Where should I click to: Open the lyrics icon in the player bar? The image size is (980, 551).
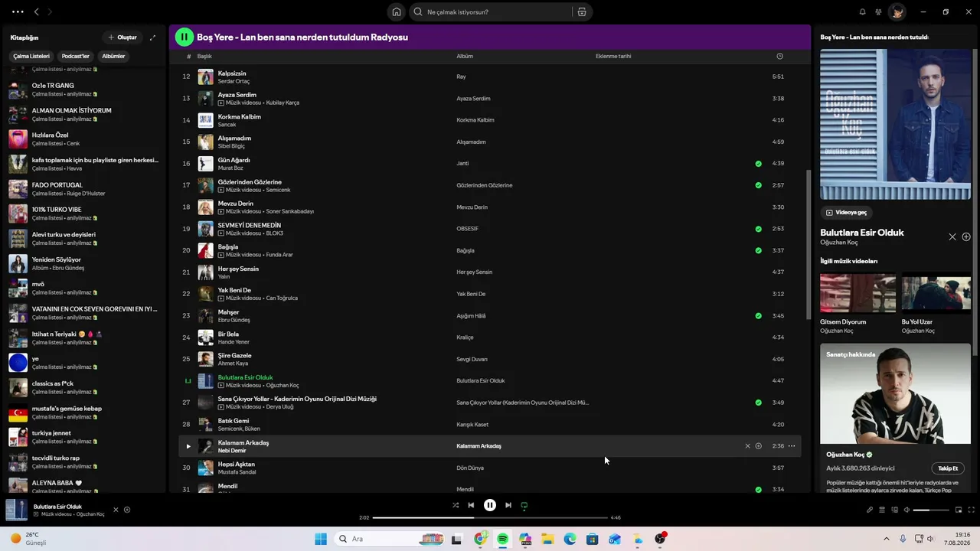(x=870, y=510)
